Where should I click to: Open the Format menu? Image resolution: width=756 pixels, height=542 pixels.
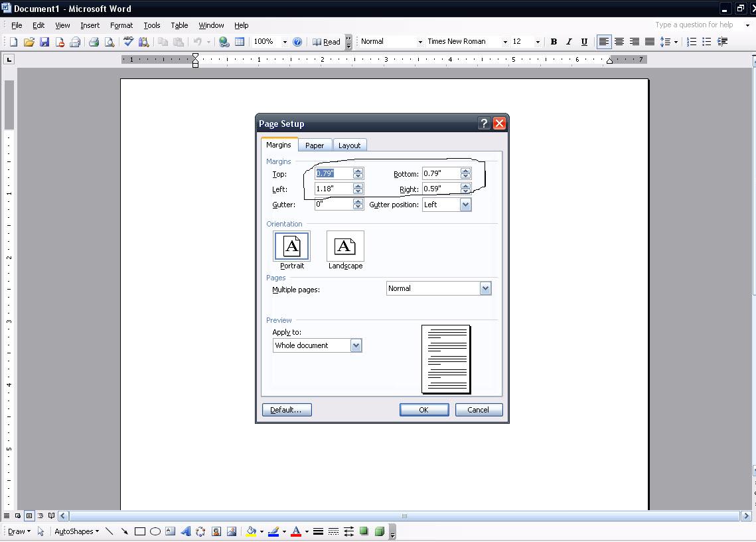pos(121,25)
